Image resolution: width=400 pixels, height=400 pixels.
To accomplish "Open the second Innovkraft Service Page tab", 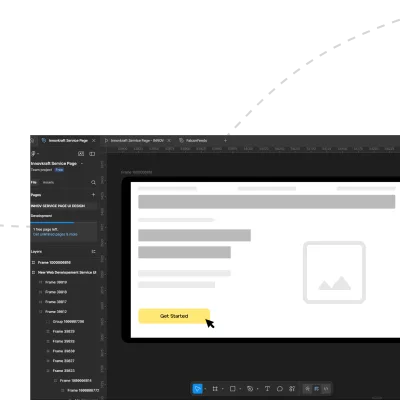I will [137, 141].
